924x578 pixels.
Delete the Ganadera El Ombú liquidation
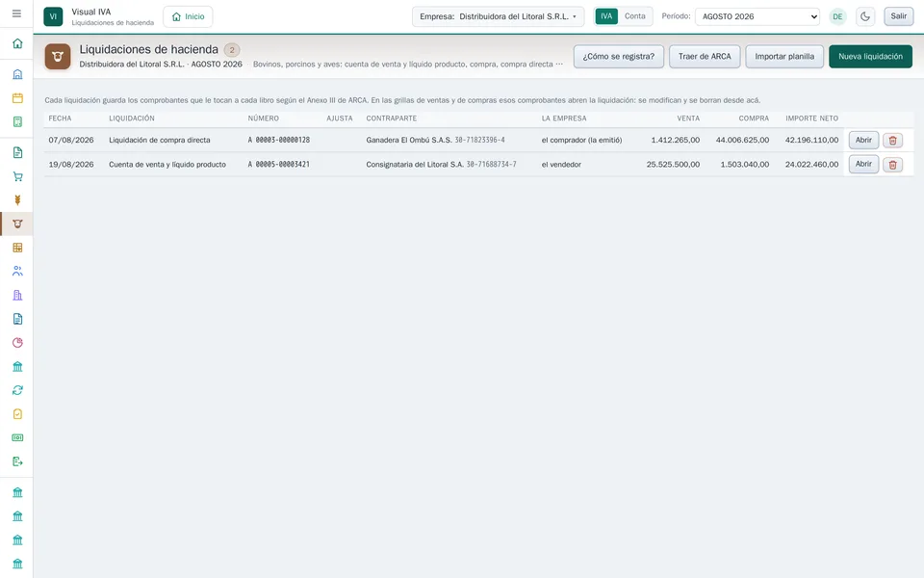point(892,141)
